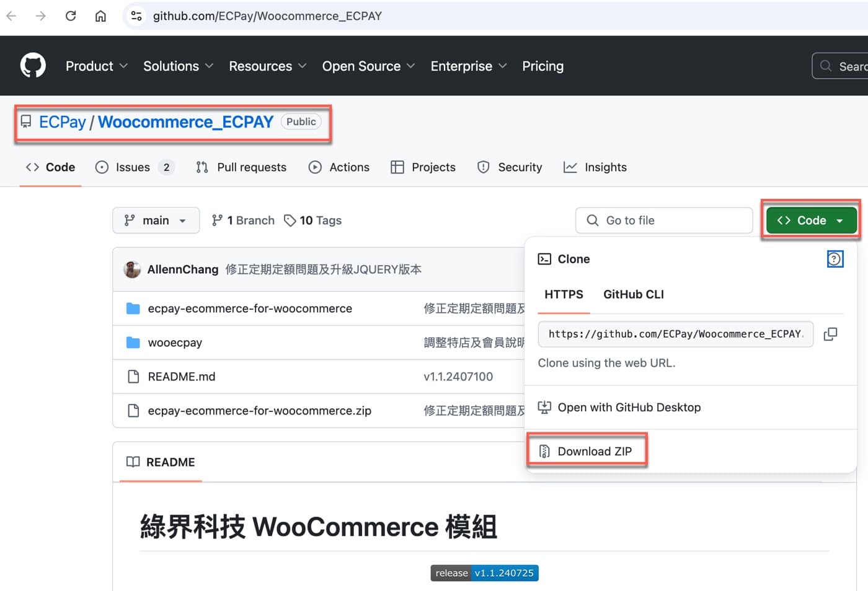This screenshot has height=591, width=868.
Task: Select the README tab
Action: [161, 462]
